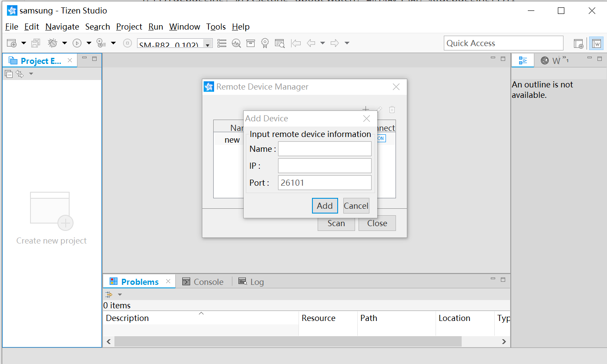Switch to the Web perspective icon

(597, 43)
